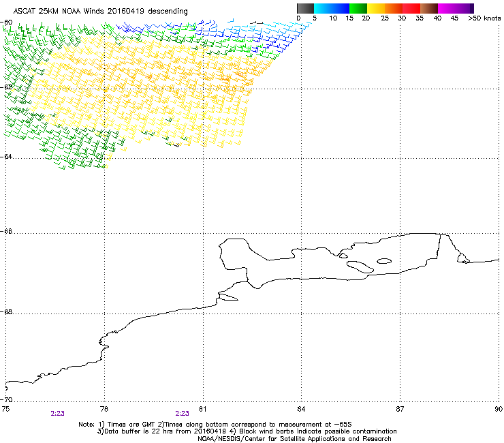Click the green 15-20 knots legend swatch
The width and height of the screenshot is (504, 443).
[x=358, y=8]
